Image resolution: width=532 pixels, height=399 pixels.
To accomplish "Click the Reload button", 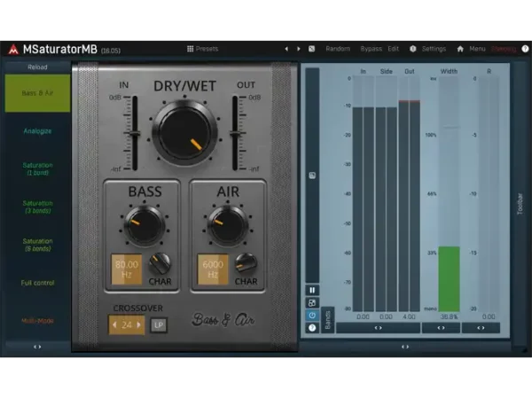I will 37,67.
